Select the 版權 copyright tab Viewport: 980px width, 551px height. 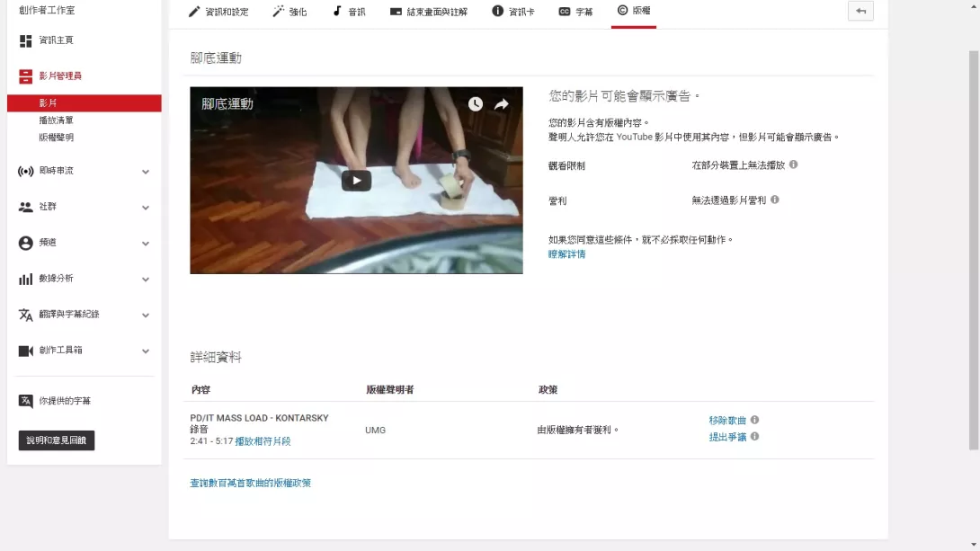point(634,12)
